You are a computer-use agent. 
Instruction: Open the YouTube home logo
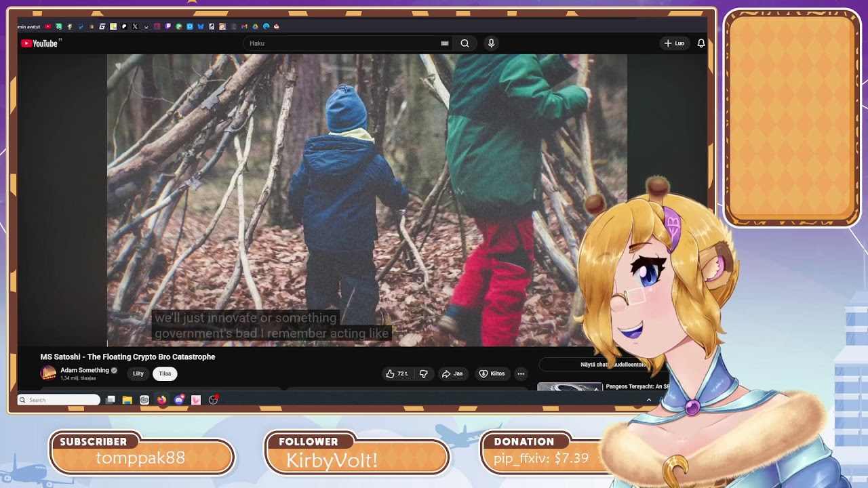point(40,43)
